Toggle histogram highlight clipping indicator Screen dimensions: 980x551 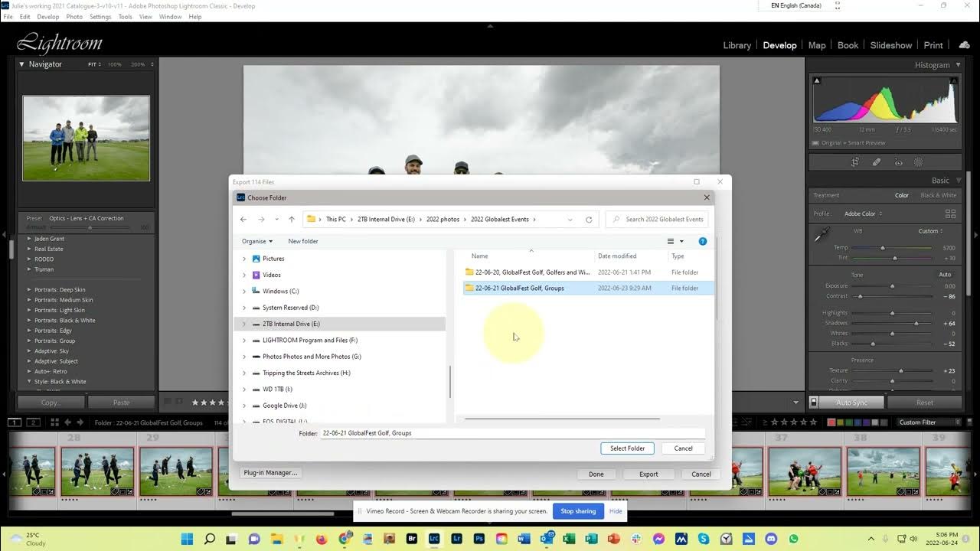953,80
